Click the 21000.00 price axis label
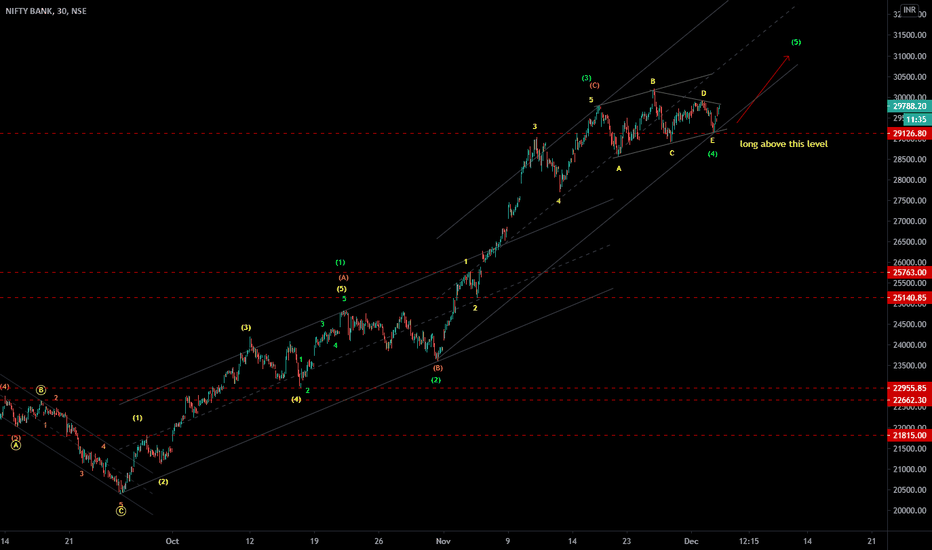The height and width of the screenshot is (550, 932). [909, 469]
